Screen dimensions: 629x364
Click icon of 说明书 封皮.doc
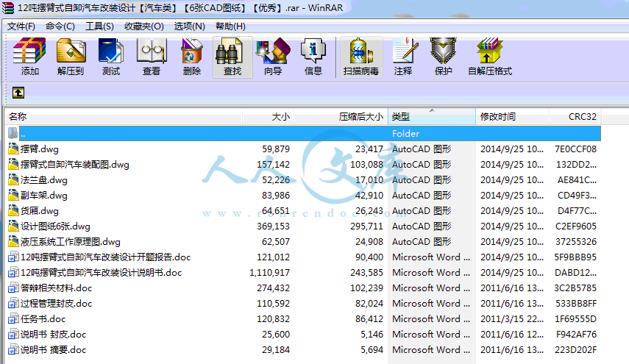(13, 334)
